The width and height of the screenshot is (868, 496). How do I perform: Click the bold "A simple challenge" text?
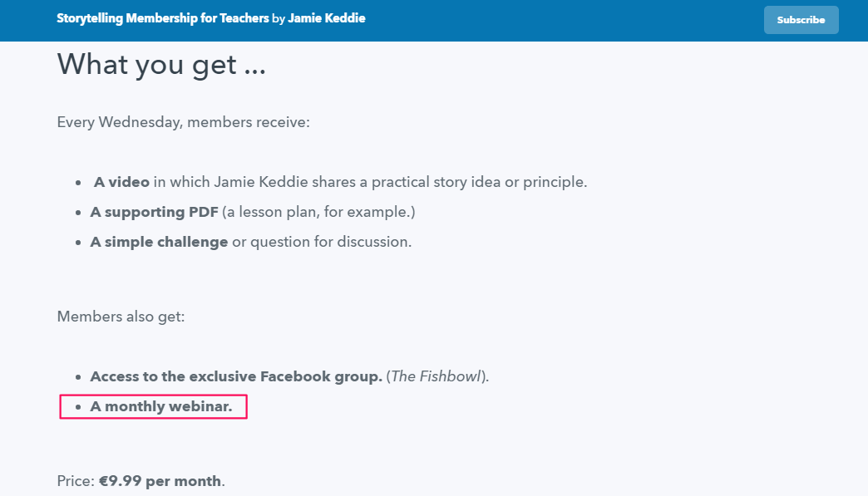pyautogui.click(x=159, y=243)
